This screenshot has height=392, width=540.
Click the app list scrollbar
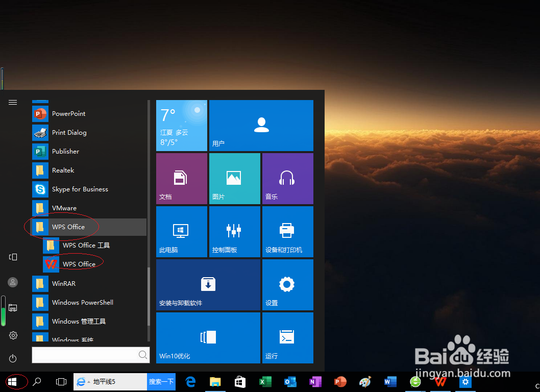(x=149, y=297)
